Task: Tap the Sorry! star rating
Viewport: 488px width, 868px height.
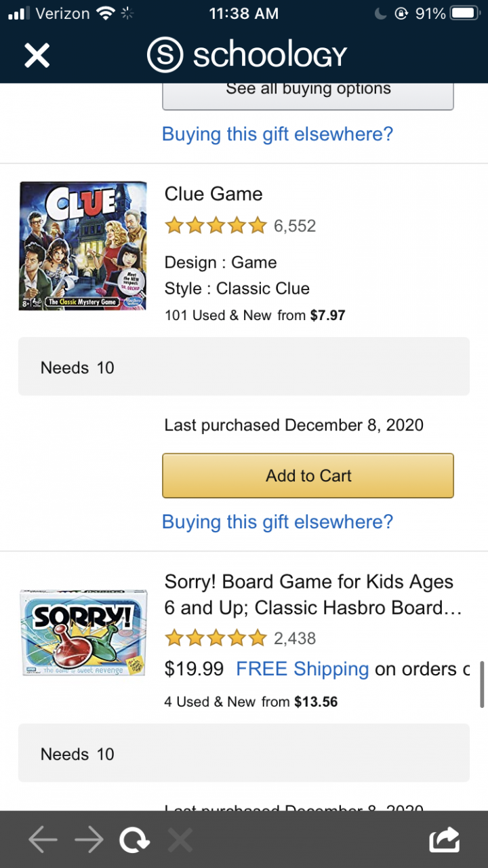Action: [x=216, y=638]
